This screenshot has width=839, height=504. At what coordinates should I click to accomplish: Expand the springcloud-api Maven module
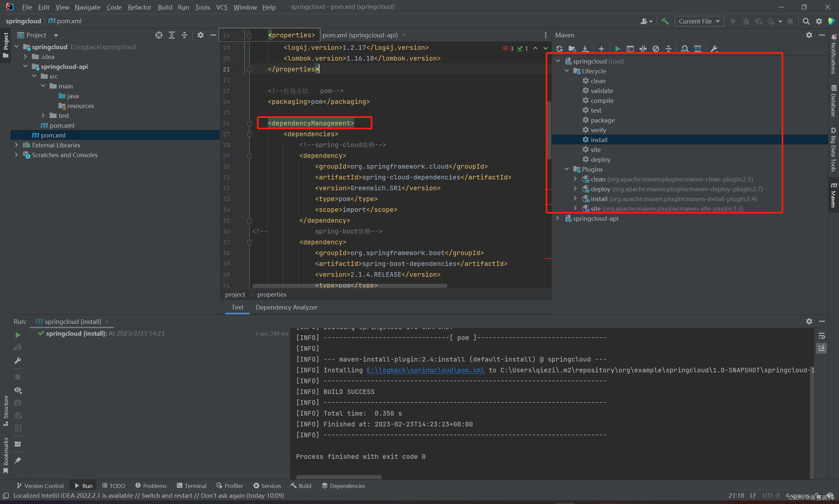557,218
